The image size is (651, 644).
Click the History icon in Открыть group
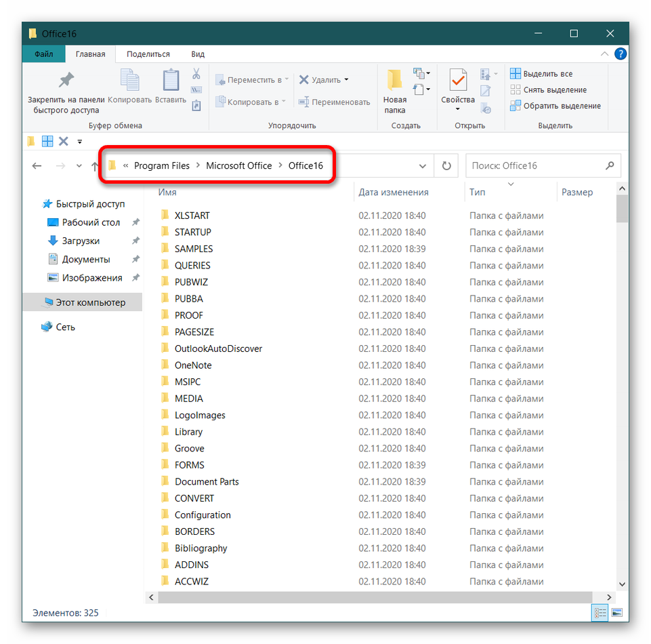click(x=486, y=109)
